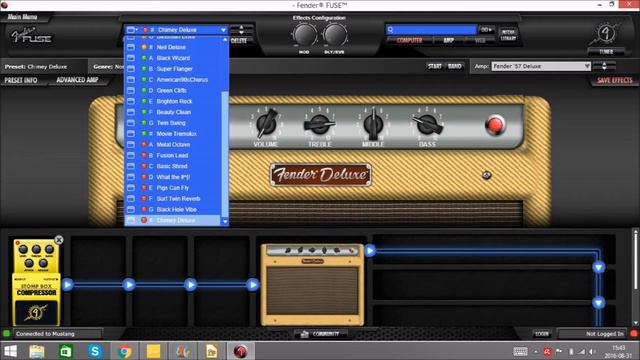Click the preset list scrollbar thumb
The image size is (640, 360).
pos(225,154)
